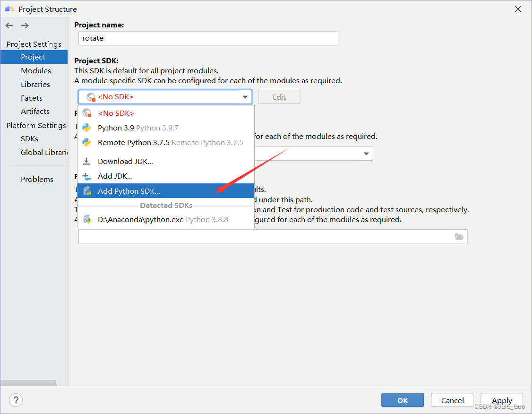Close the Project Structure dialog
Viewport: 532px width, 414px height.
(517, 9)
